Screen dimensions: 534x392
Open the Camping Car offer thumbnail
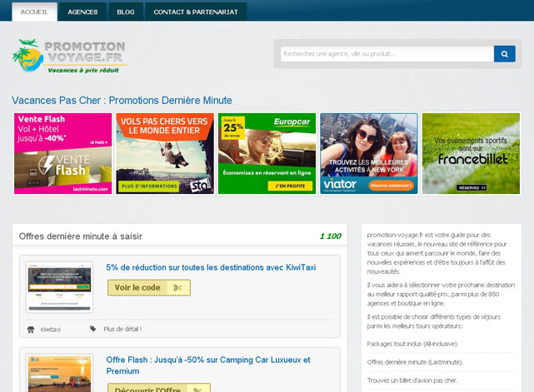tap(60, 374)
